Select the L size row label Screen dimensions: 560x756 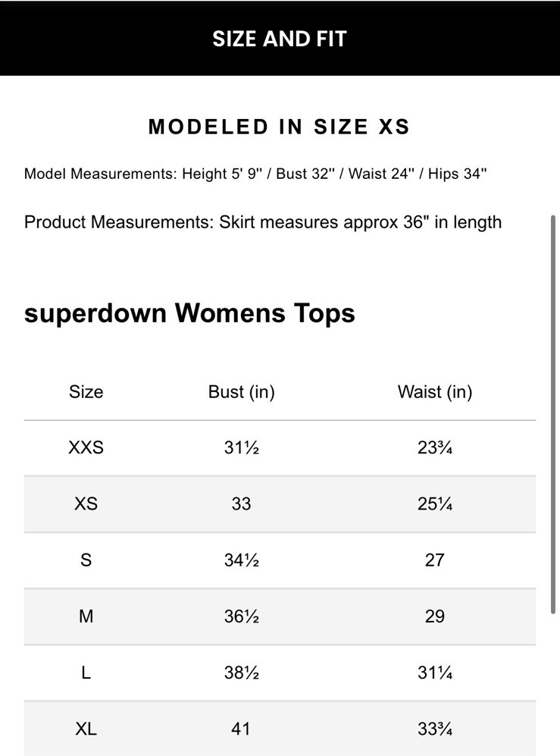[86, 673]
